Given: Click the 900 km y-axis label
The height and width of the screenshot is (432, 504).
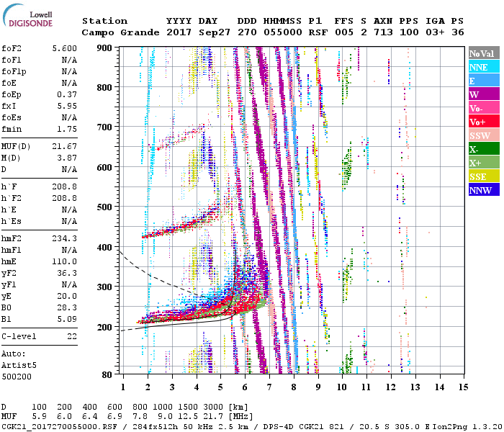Looking at the screenshot, I should click(x=105, y=48).
